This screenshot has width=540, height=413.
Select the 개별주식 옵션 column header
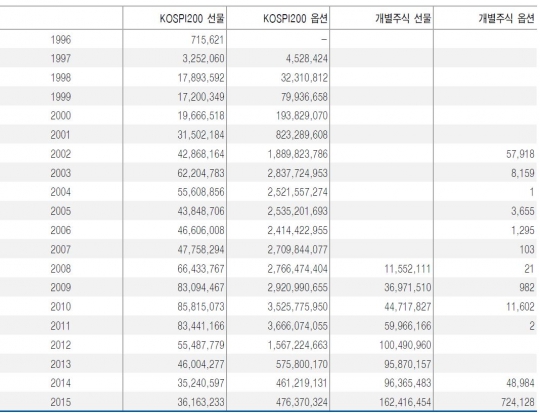506,19
